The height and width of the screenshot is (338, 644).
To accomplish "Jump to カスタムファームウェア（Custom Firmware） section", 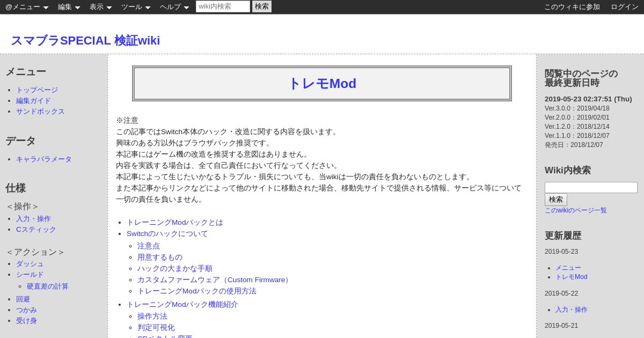I will 215,280.
